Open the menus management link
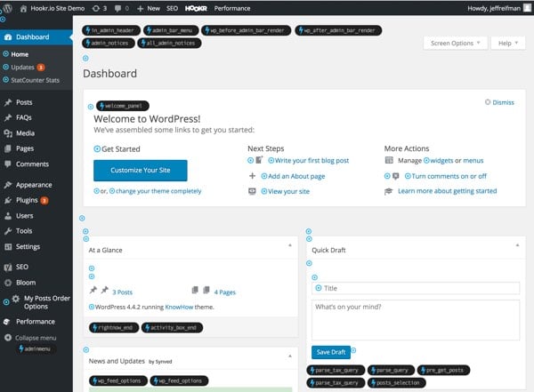Screen dimensions: 534x392 [473, 160]
